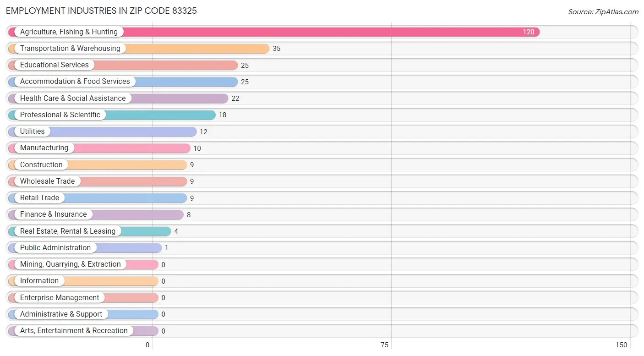Click the 'Utilities' label
Image resolution: width=644 pixels, height=356 pixels.
point(33,131)
